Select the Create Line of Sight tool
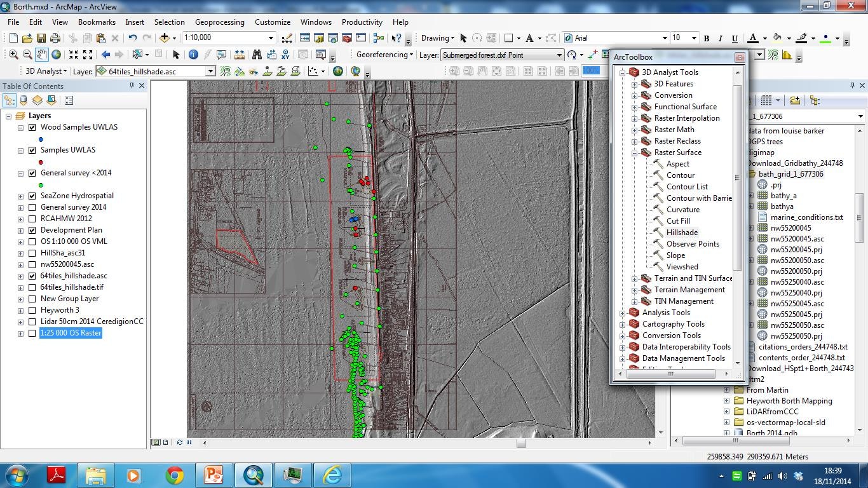Viewport: 868px width, 488px height. 254,71
